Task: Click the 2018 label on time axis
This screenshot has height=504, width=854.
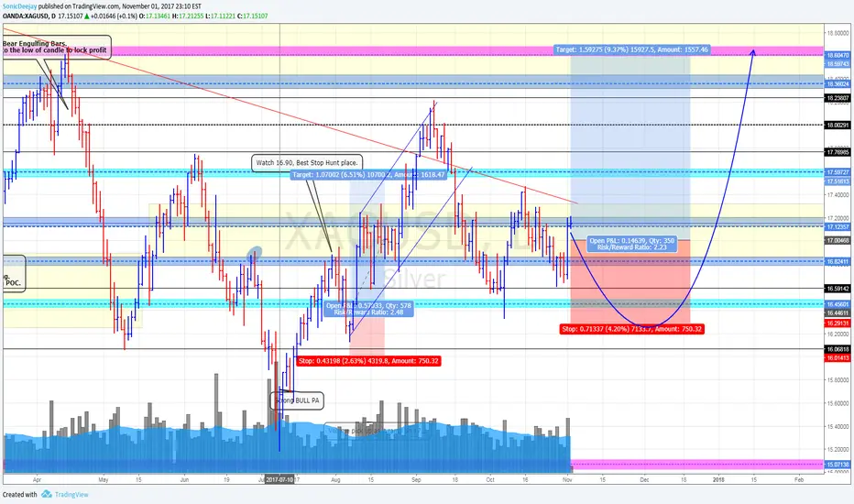Action: (x=719, y=480)
